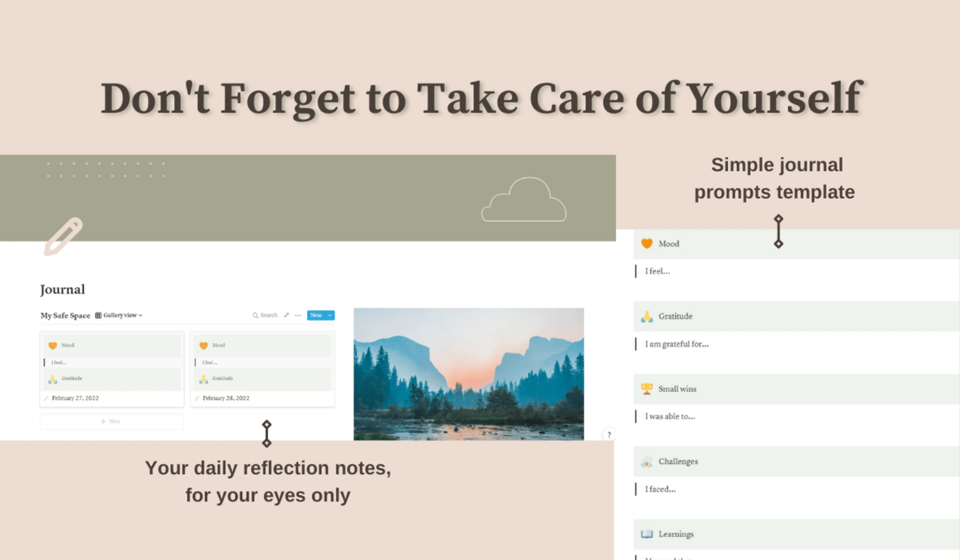Click the + New card placeholder
The width and height of the screenshot is (960, 560).
(x=111, y=421)
